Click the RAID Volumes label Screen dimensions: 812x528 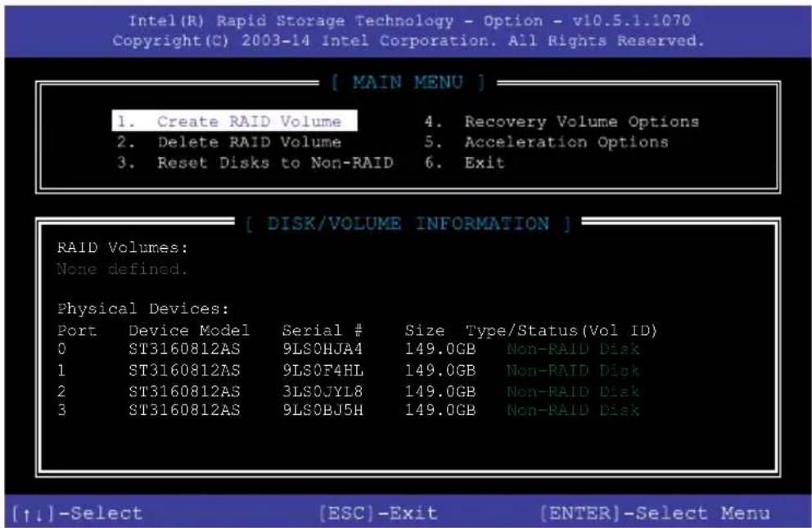122,247
